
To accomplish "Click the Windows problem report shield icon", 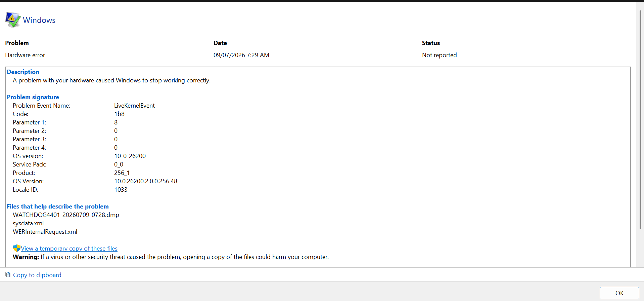I will 13,20.
